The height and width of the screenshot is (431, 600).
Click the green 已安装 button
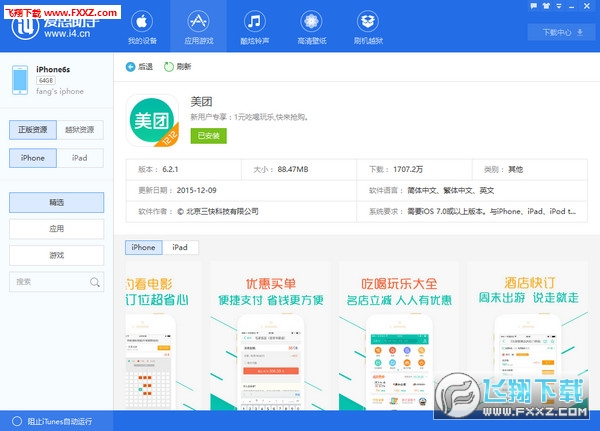[208, 135]
